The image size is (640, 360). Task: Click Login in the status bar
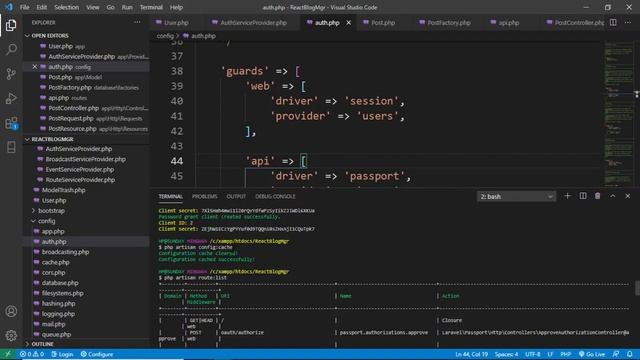point(62,354)
